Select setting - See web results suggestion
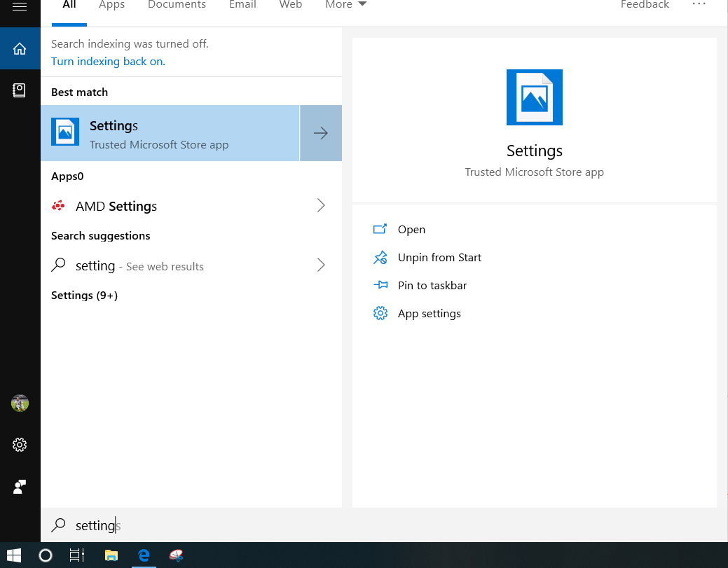728x568 pixels. point(191,265)
